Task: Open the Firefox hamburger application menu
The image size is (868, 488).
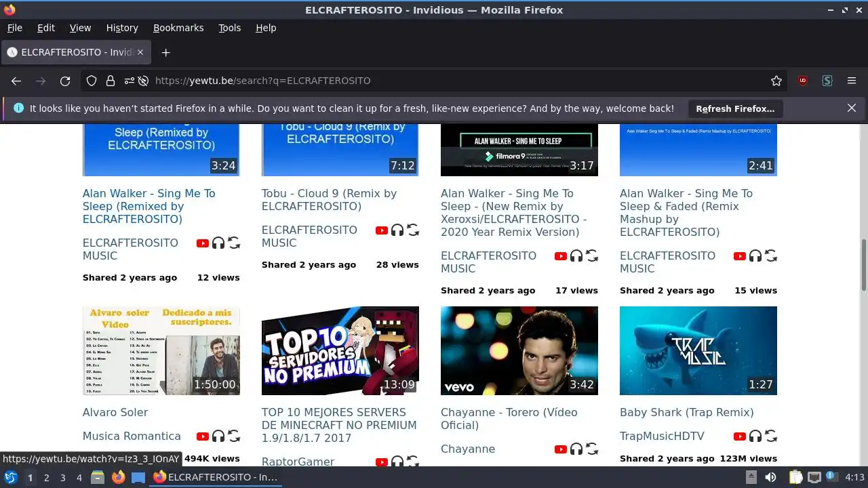Action: pyautogui.click(x=852, y=81)
